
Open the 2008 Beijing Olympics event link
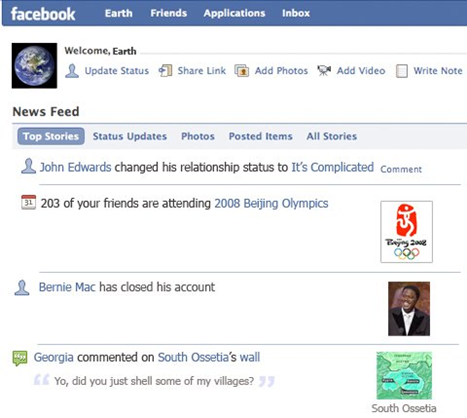[x=271, y=203]
